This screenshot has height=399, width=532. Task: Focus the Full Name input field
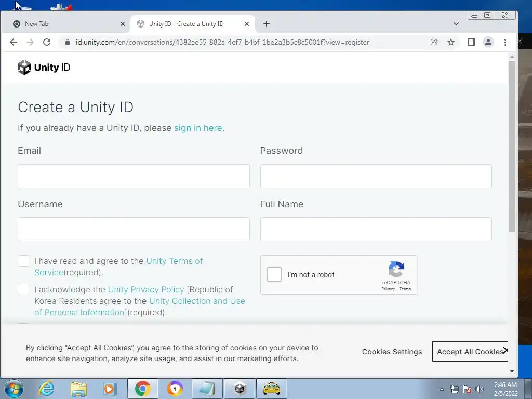(376, 229)
